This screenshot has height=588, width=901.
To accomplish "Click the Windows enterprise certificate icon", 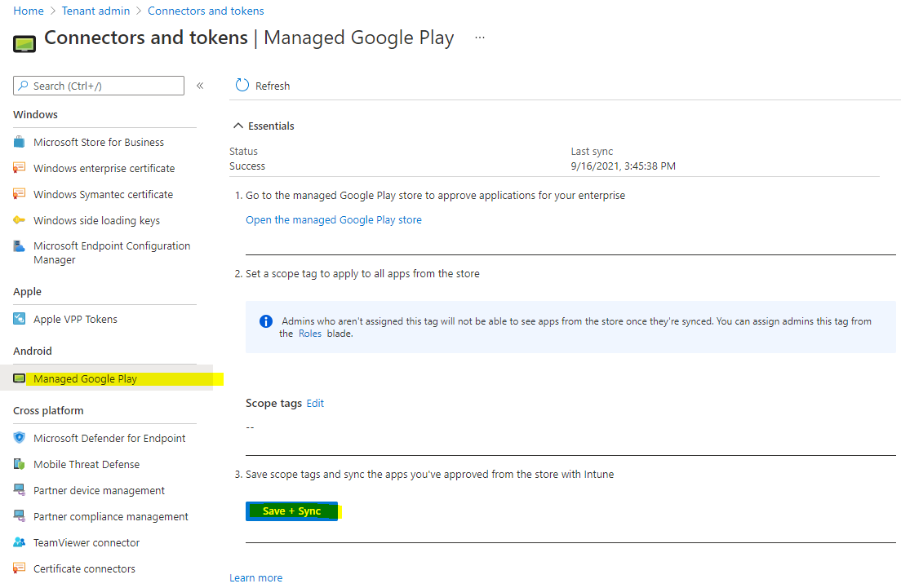I will [x=19, y=168].
